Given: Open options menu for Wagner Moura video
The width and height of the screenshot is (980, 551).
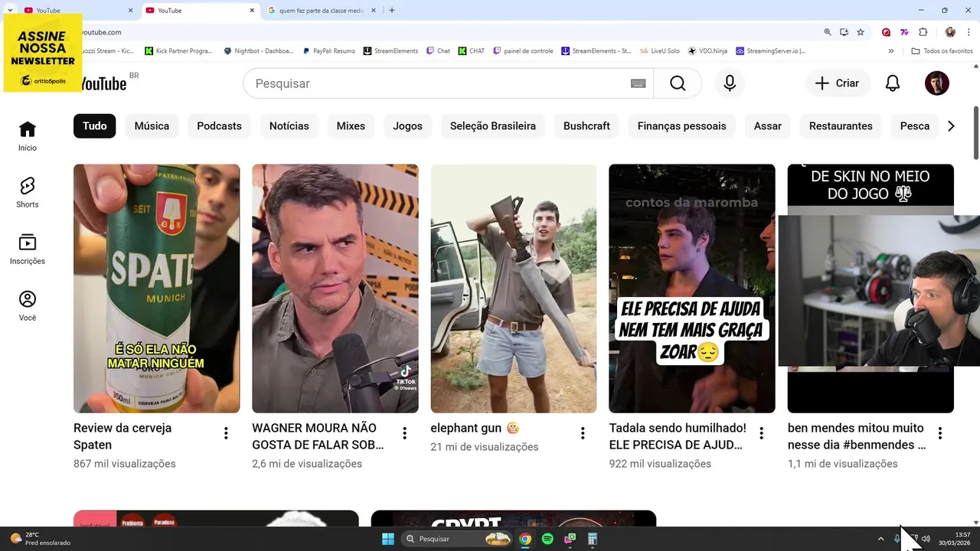Looking at the screenshot, I should coord(404,434).
